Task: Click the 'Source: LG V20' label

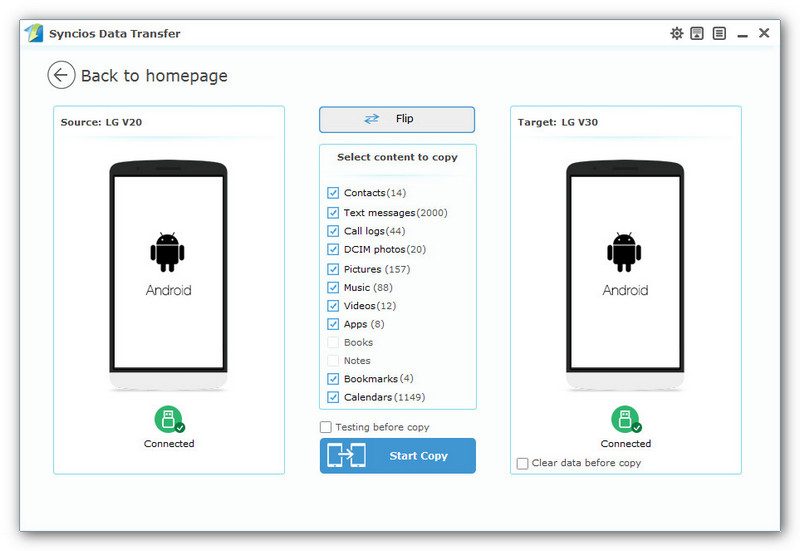Action: [x=101, y=122]
